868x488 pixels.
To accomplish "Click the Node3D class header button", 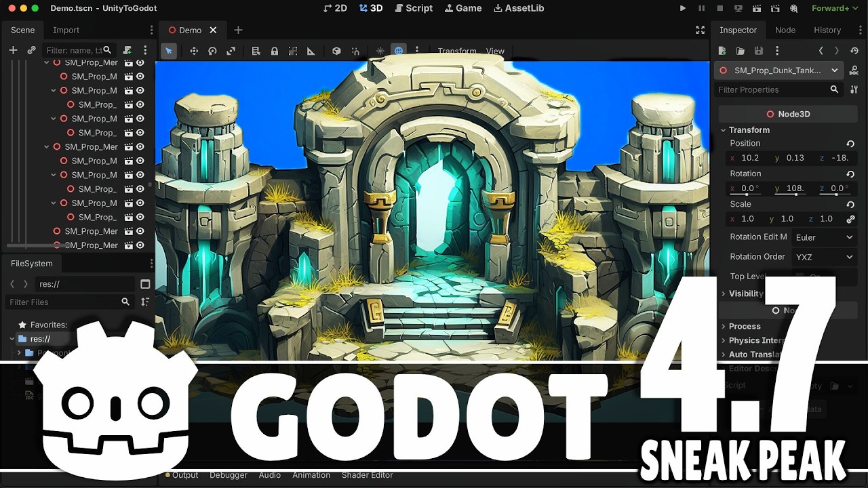I will [788, 114].
